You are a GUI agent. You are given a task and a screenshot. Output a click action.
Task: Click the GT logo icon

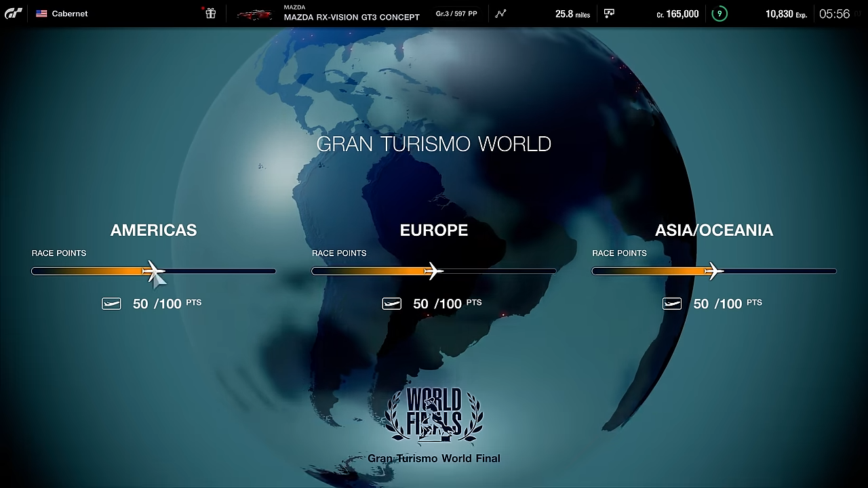(14, 14)
